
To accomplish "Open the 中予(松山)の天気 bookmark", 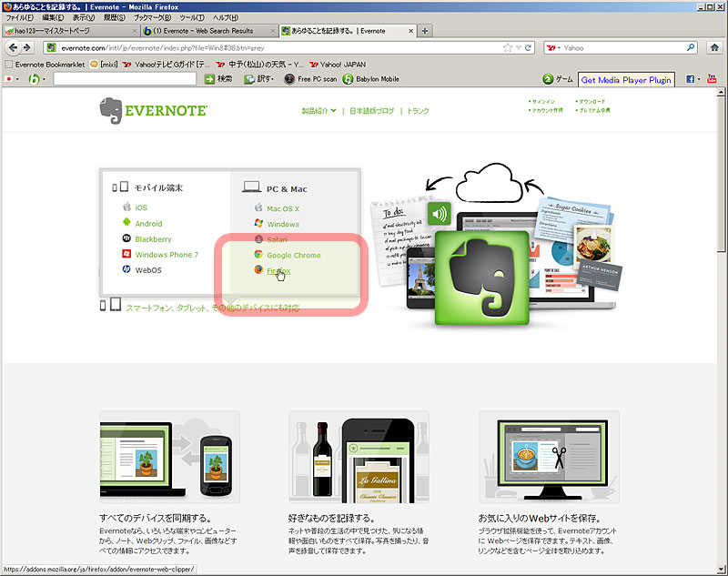I will 259,65.
